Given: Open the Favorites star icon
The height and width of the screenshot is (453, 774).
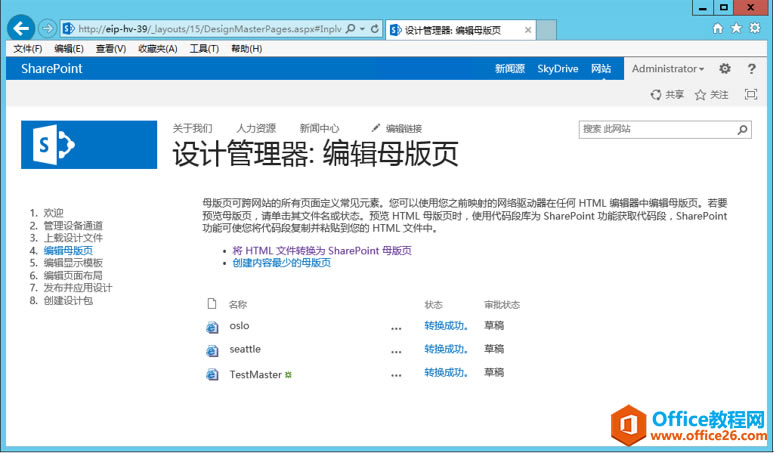Looking at the screenshot, I should (x=736, y=28).
